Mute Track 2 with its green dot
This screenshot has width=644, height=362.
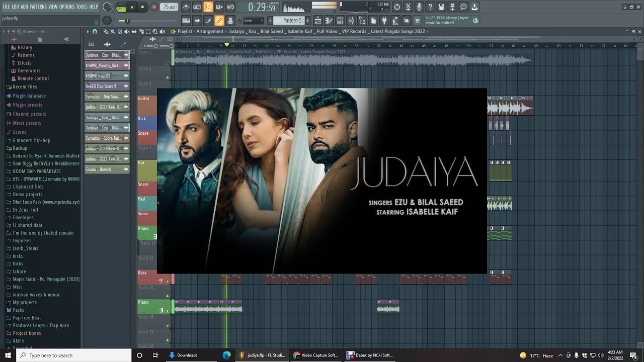pos(168,77)
